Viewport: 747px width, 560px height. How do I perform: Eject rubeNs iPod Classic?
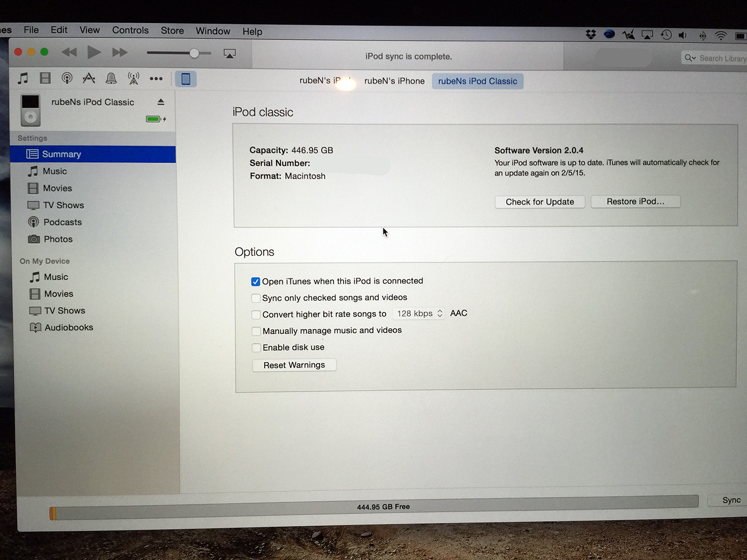coord(161,101)
